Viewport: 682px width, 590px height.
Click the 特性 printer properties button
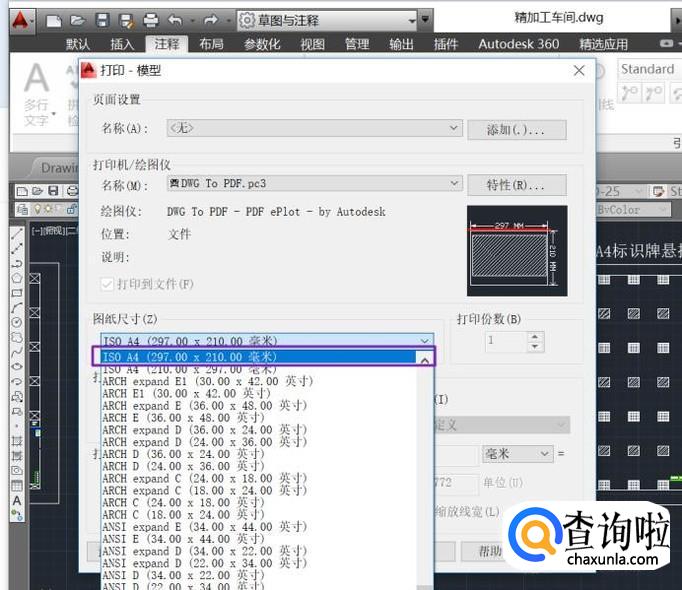click(x=517, y=185)
